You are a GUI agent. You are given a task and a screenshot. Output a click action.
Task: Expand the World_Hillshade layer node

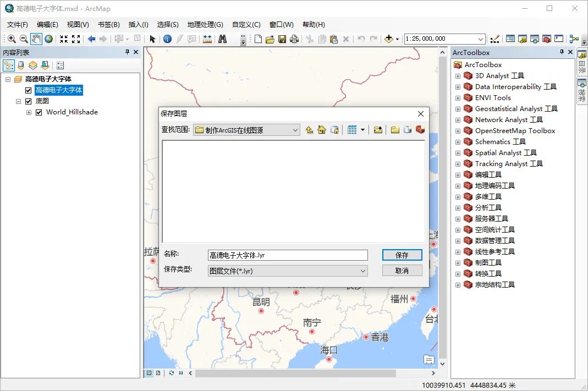29,112
